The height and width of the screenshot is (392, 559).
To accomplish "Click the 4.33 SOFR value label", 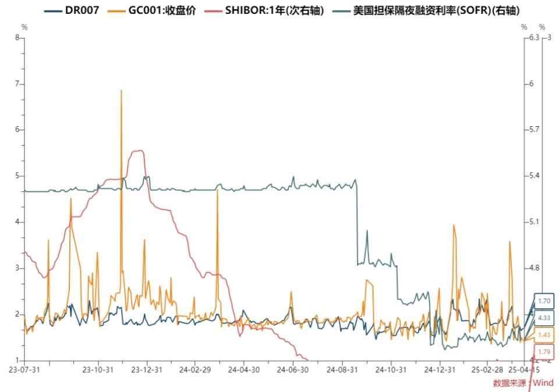I will pyautogui.click(x=544, y=318).
